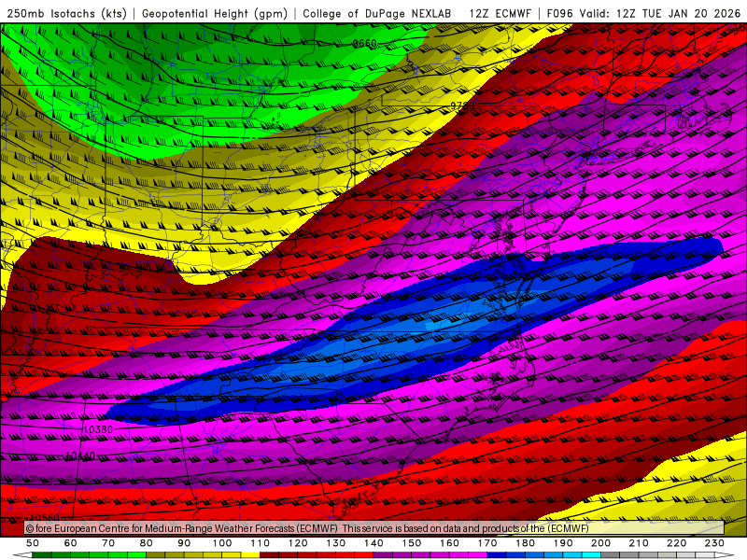Select the brightest cyan swatch before 200

click(591, 555)
